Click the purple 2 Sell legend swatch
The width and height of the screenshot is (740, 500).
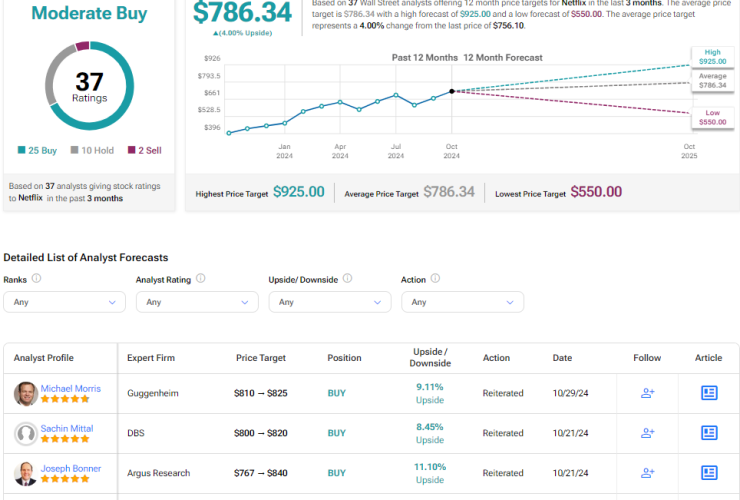point(132,150)
